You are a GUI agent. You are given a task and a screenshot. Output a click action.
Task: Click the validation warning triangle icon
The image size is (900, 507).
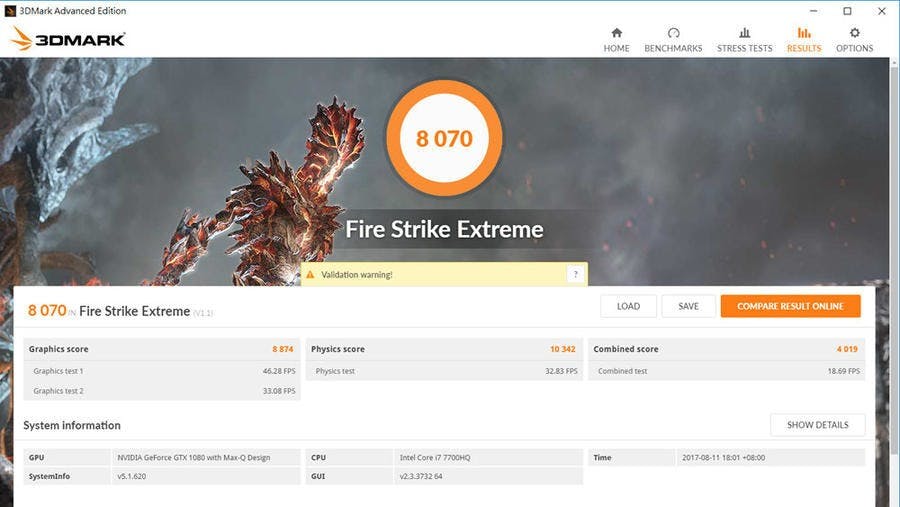[310, 274]
